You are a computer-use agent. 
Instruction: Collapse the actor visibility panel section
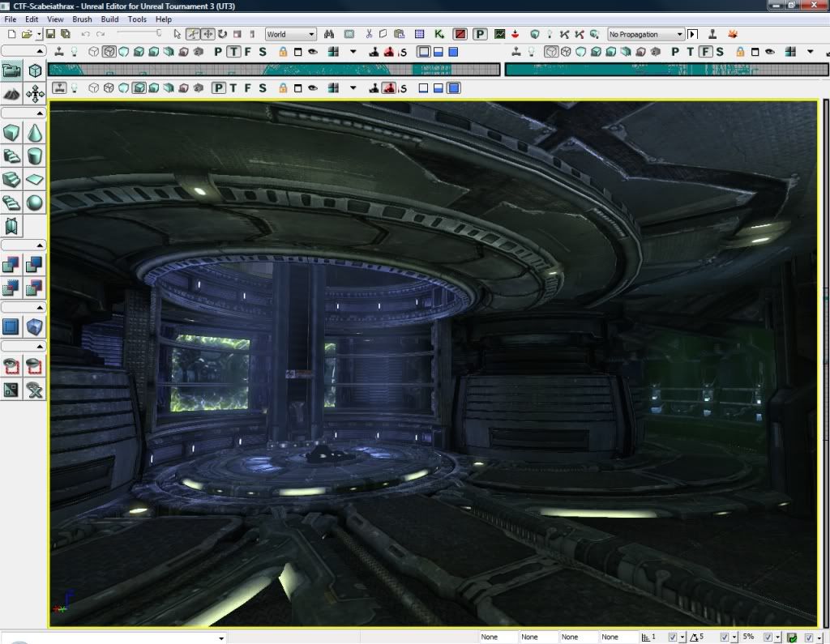coord(24,347)
